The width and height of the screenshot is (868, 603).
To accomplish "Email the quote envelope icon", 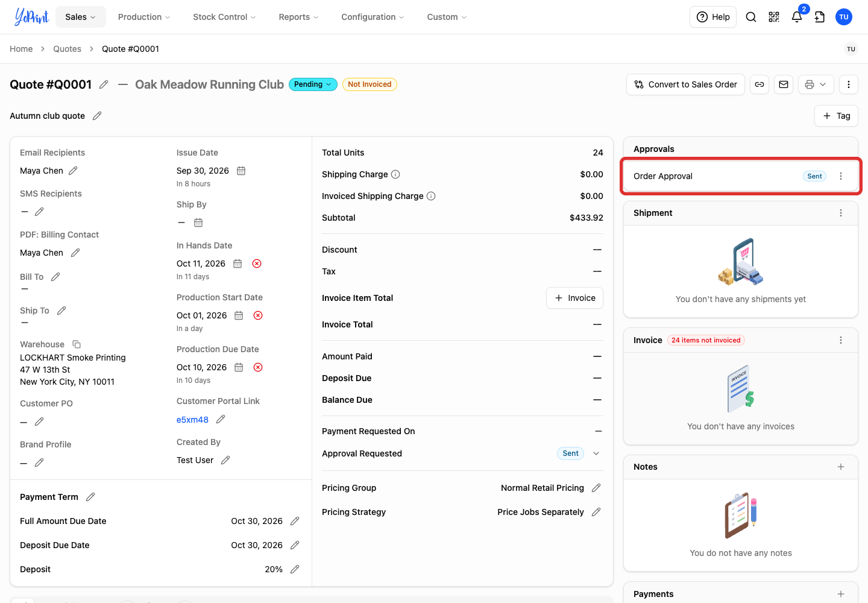I will tap(784, 84).
